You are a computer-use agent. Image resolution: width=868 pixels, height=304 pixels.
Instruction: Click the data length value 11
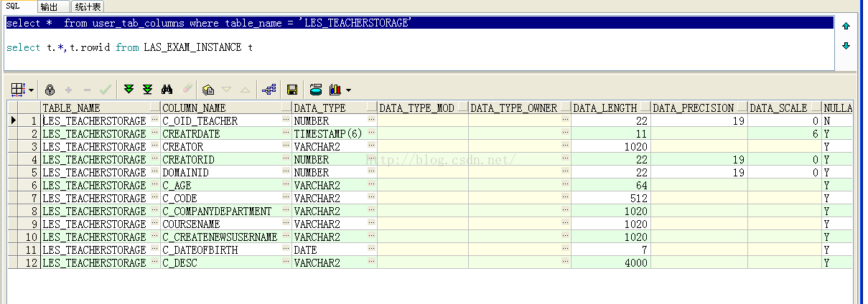pos(611,133)
